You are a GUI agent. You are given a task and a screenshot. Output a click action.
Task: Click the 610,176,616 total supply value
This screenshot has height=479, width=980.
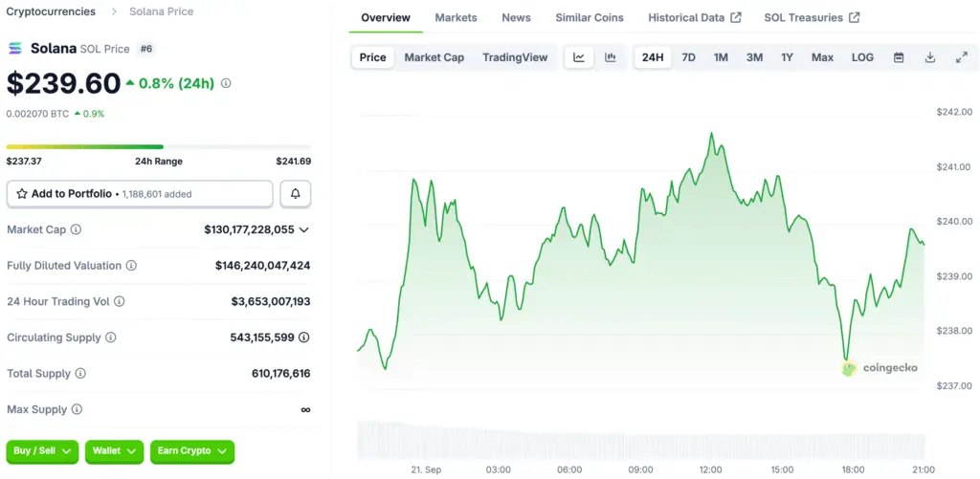[281, 374]
